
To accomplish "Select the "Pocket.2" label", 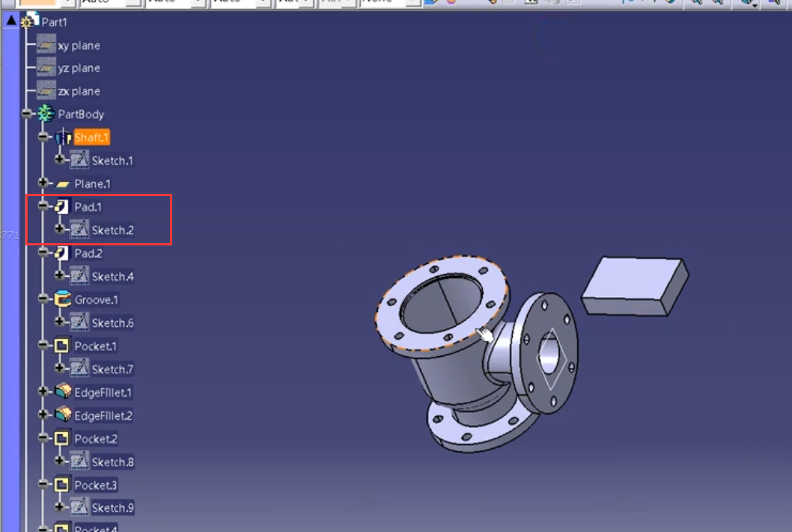I will click(96, 439).
